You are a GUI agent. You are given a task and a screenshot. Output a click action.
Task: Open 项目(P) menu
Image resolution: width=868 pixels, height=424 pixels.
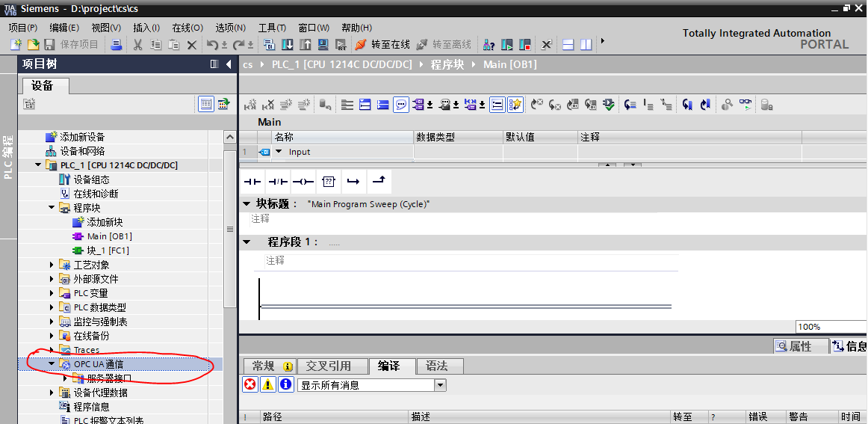pos(22,28)
